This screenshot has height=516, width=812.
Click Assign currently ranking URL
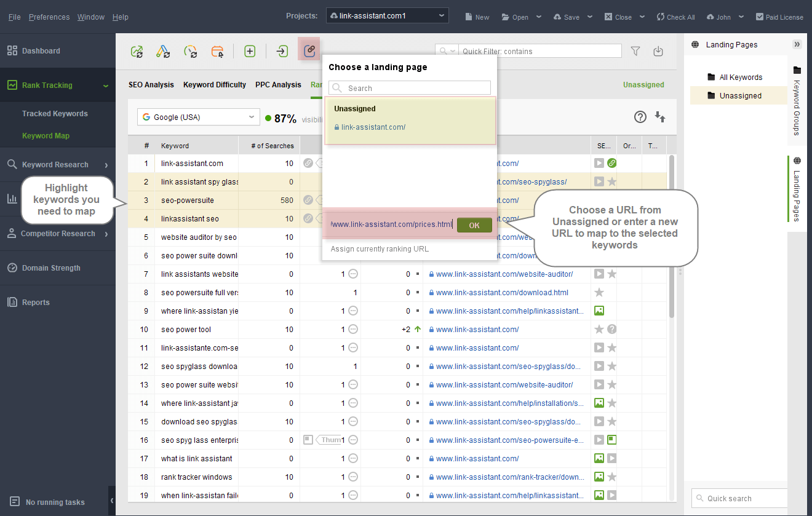point(380,249)
